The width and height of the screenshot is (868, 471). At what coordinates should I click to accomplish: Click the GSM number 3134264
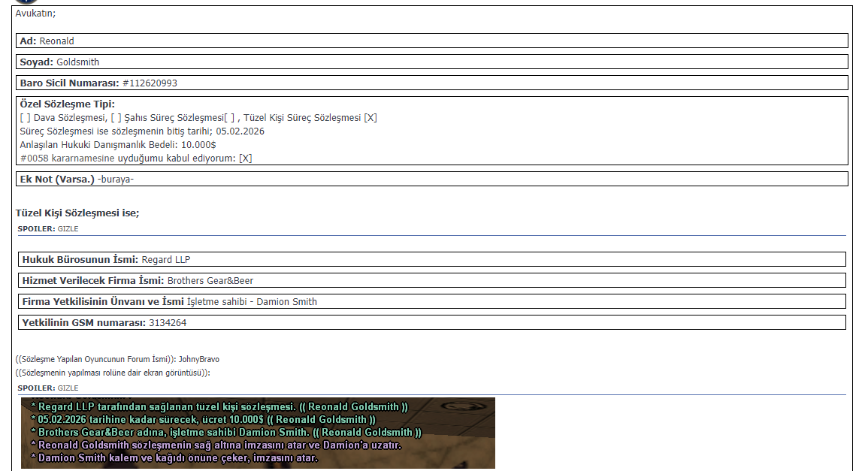point(168,323)
